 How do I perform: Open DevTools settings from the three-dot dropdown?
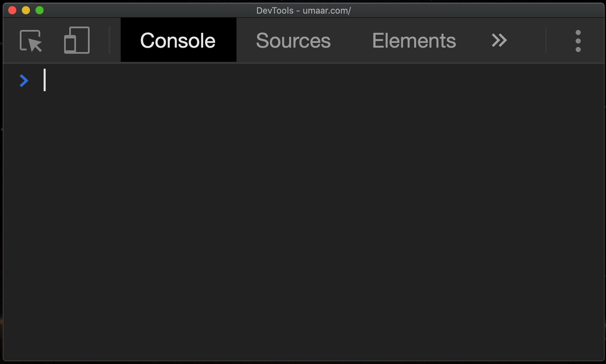click(578, 40)
